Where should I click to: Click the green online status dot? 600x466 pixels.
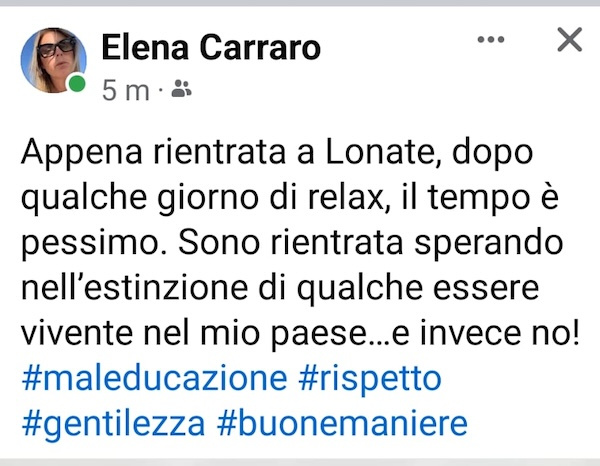point(77,84)
